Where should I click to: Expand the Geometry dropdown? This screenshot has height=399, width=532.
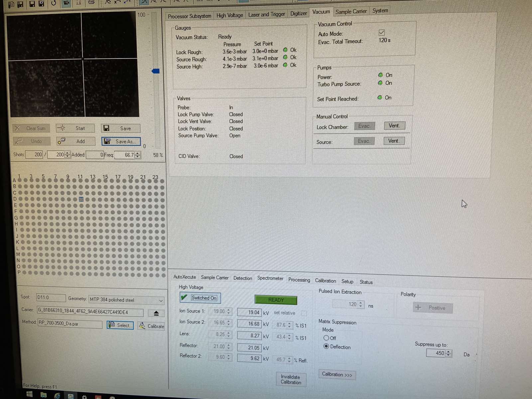click(161, 300)
